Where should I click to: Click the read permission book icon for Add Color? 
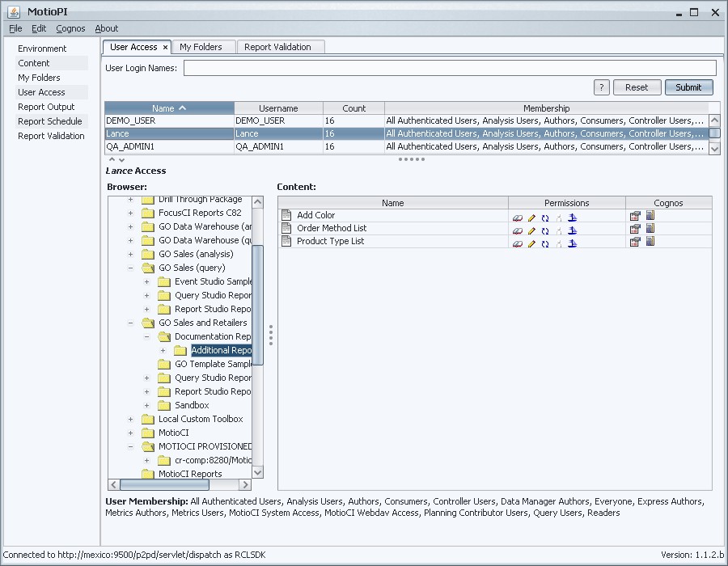tap(517, 218)
